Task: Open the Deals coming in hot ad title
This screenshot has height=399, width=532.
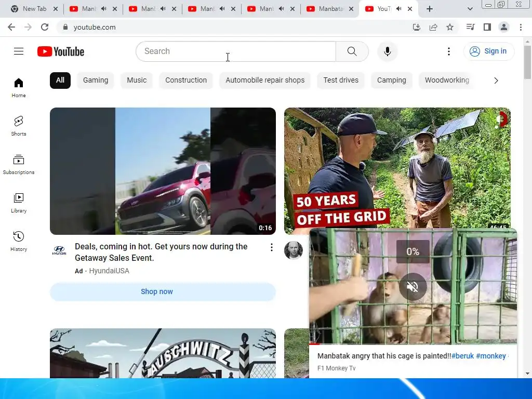Action: (161, 252)
